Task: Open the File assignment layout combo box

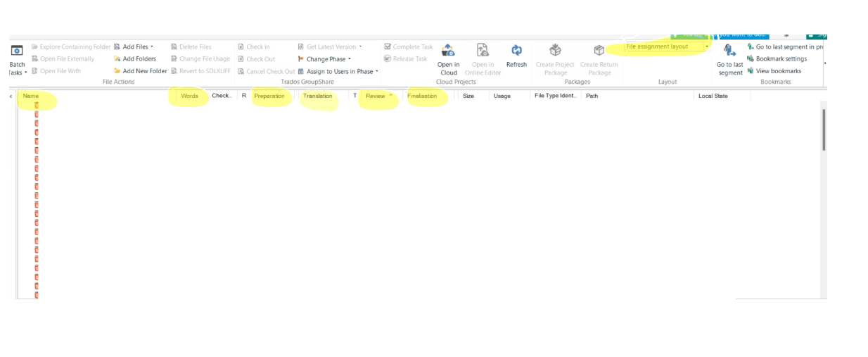Action: click(x=667, y=47)
